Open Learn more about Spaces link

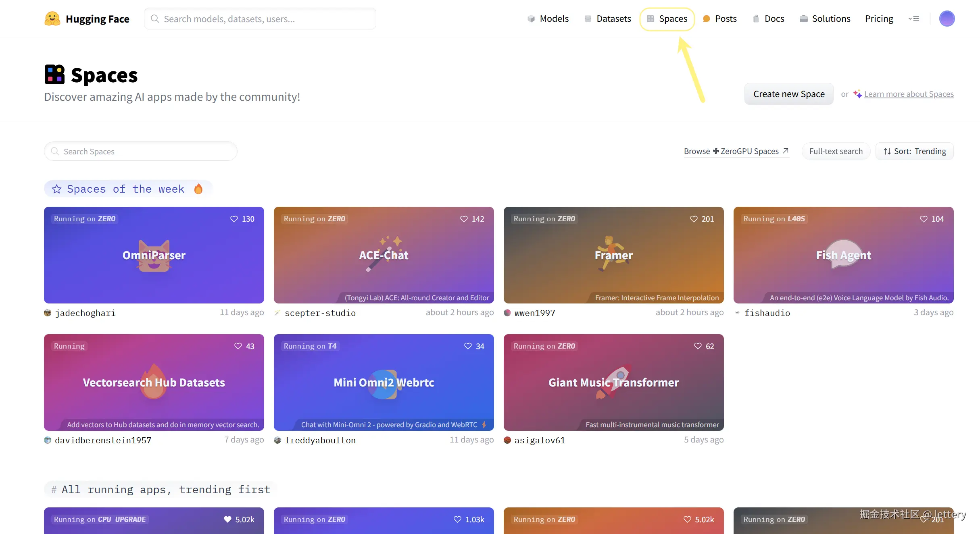click(909, 94)
